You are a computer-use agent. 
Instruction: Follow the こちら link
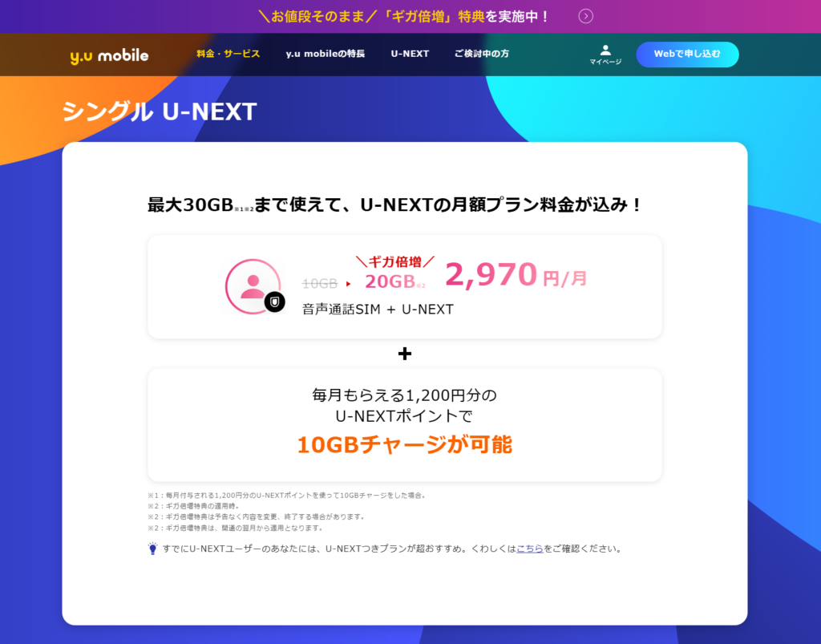[530, 549]
